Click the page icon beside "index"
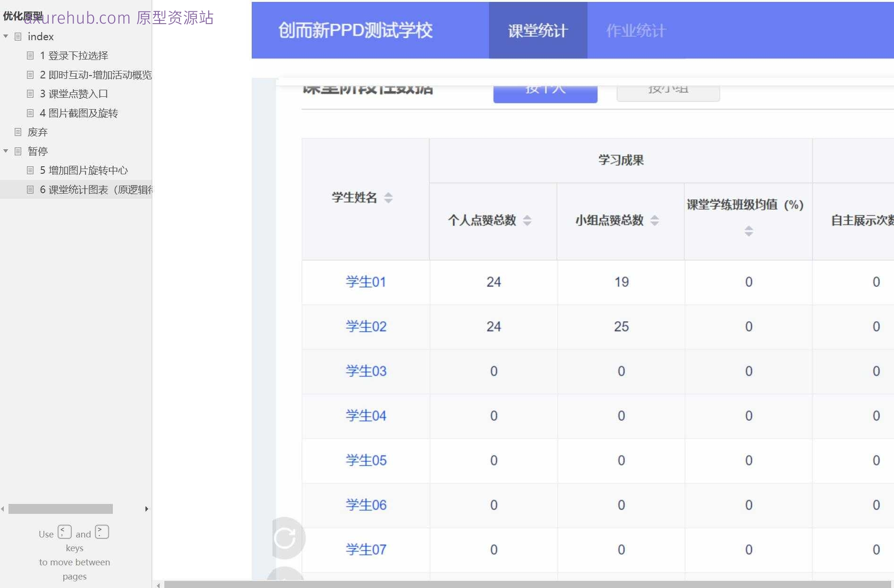The image size is (894, 588). click(18, 36)
